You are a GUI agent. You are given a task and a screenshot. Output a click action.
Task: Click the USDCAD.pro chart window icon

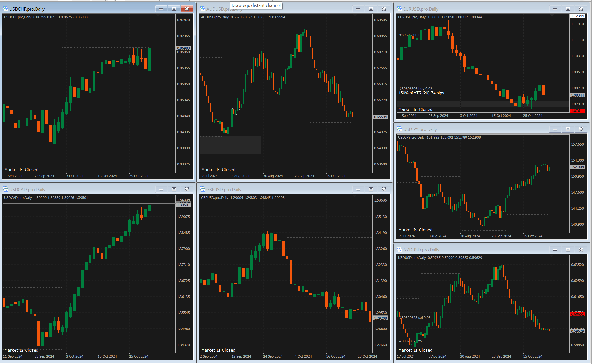[x=5, y=189]
